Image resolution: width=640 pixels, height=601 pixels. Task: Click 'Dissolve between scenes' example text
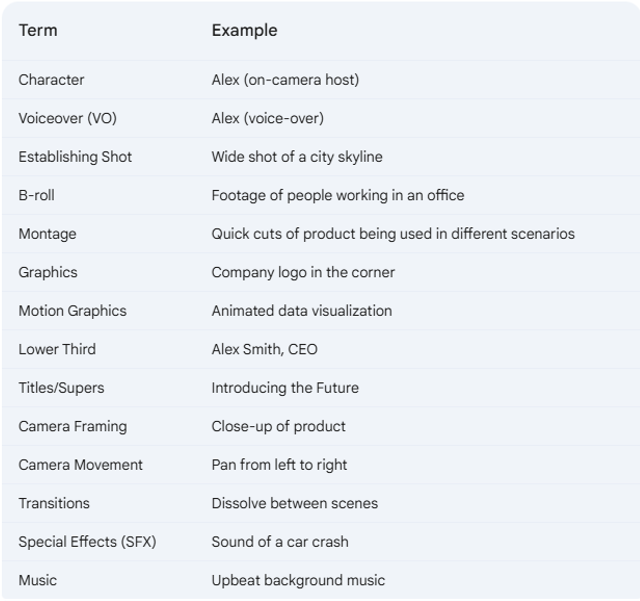295,503
